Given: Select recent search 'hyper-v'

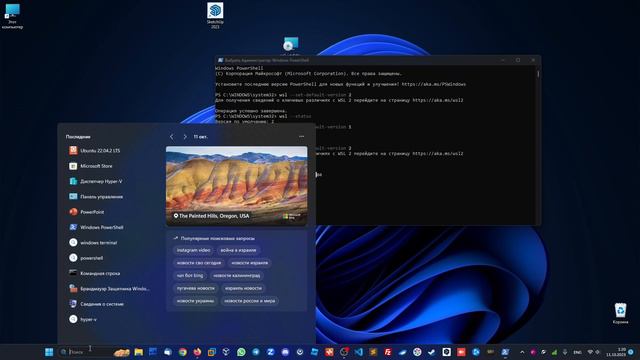Looking at the screenshot, I should 111,319.
